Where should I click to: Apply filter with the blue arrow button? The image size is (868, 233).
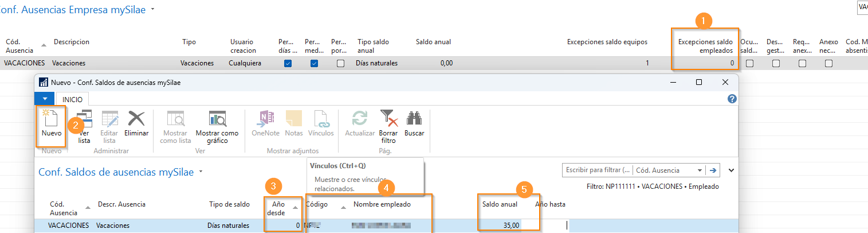(713, 170)
